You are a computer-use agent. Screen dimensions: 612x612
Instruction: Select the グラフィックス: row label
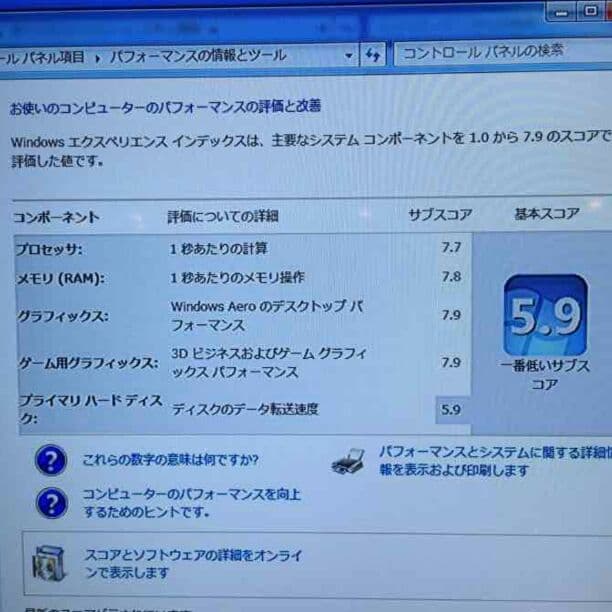point(62,317)
